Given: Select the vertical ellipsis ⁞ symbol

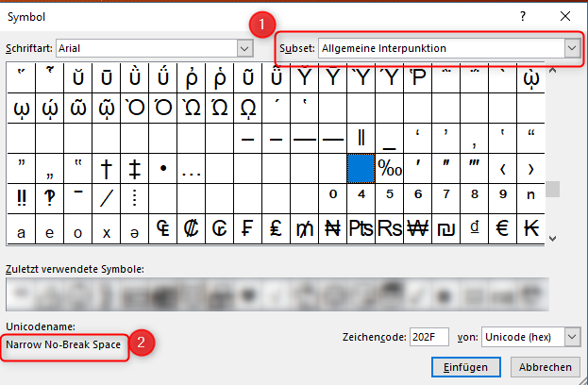Looking at the screenshot, I should (x=135, y=199).
